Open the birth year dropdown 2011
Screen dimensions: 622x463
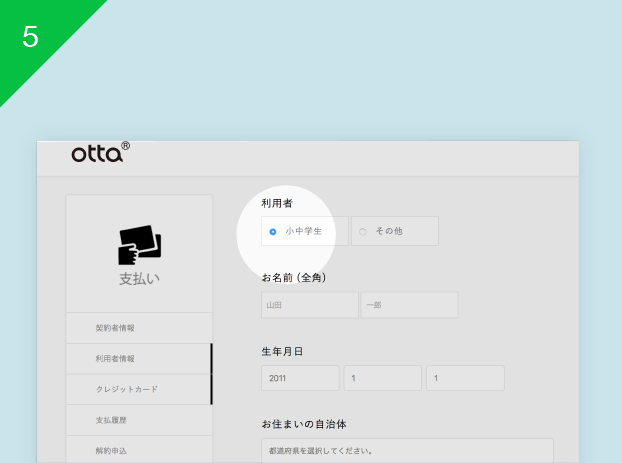coord(300,378)
